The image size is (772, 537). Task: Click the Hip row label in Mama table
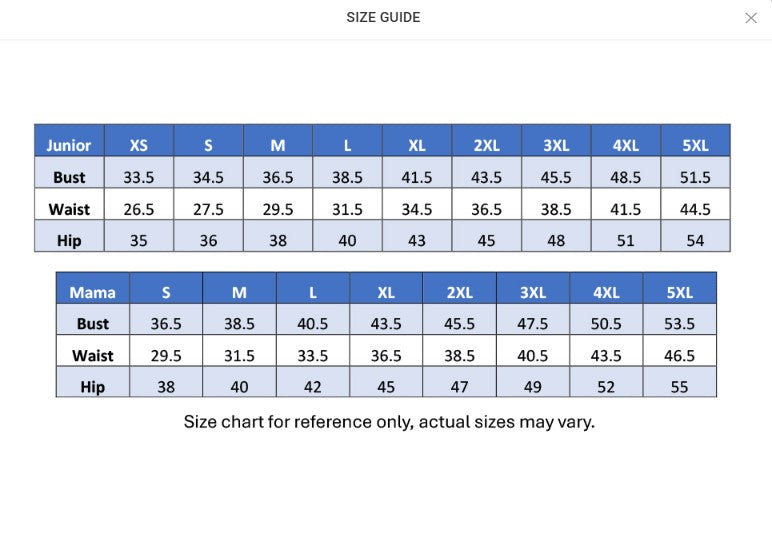click(x=93, y=387)
